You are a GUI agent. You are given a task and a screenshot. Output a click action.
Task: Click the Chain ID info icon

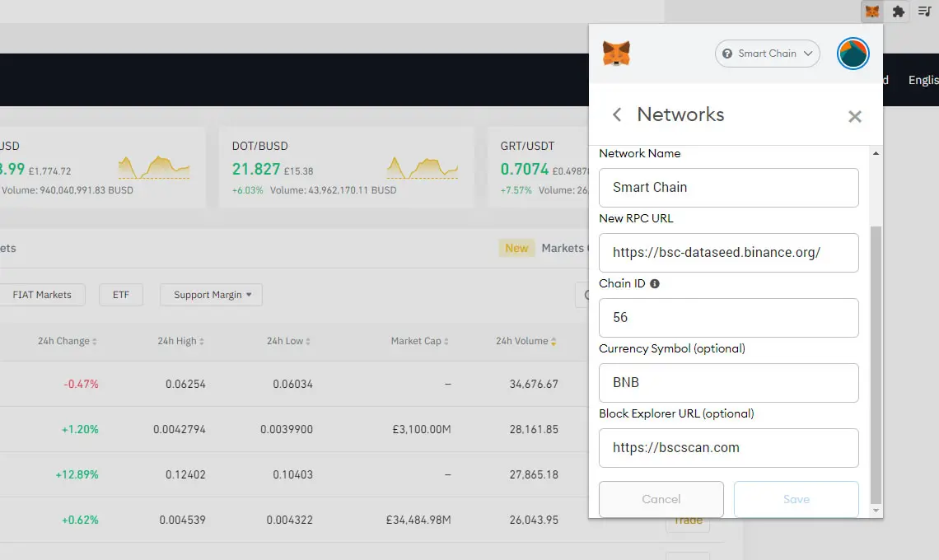pos(655,284)
